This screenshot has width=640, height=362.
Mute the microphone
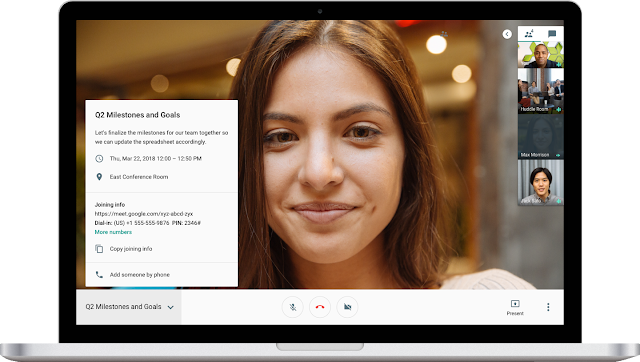[293, 307]
